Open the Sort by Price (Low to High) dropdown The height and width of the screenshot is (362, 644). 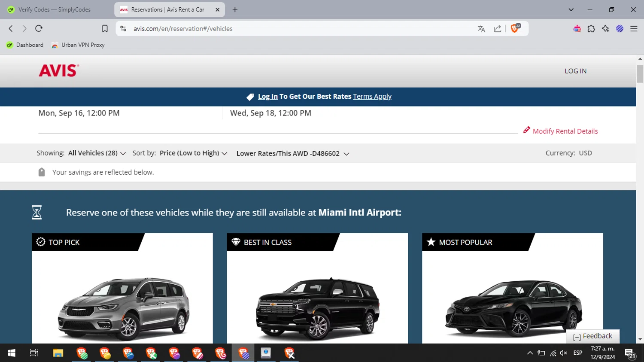tap(193, 153)
